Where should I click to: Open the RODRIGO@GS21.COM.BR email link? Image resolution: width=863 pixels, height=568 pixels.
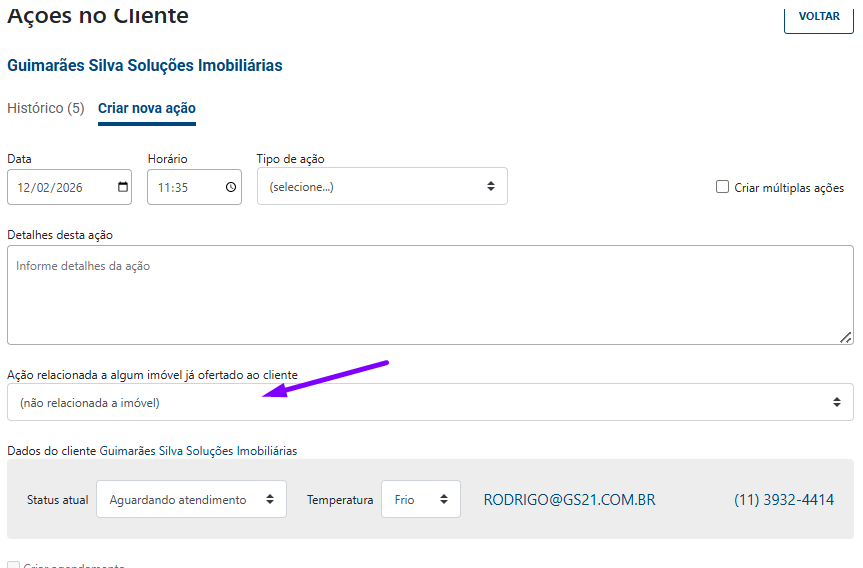tap(569, 500)
